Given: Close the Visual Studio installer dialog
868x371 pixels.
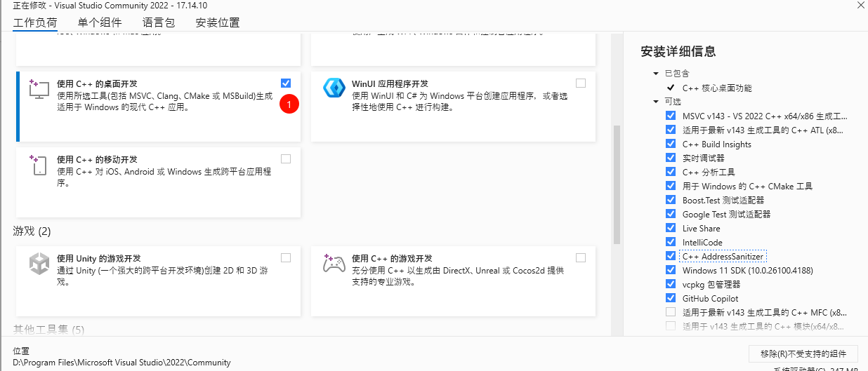Looking at the screenshot, I should tap(860, 4).
